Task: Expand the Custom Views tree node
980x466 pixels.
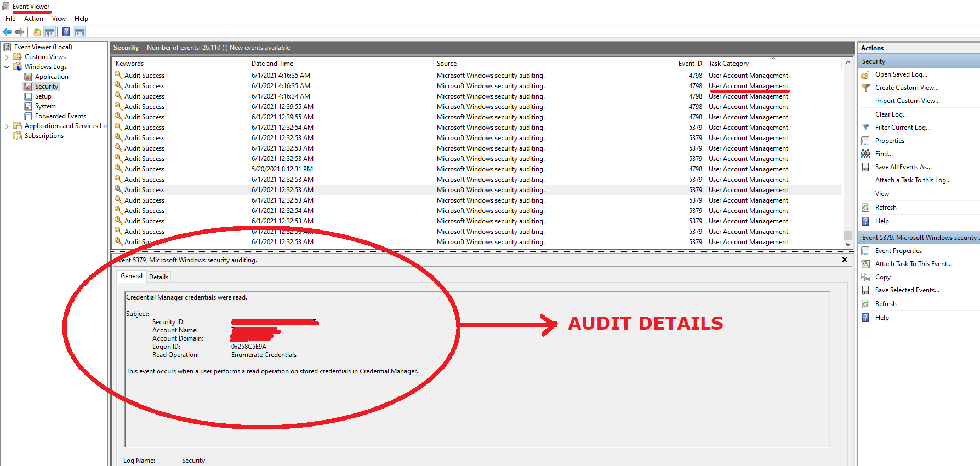Action: [7, 57]
